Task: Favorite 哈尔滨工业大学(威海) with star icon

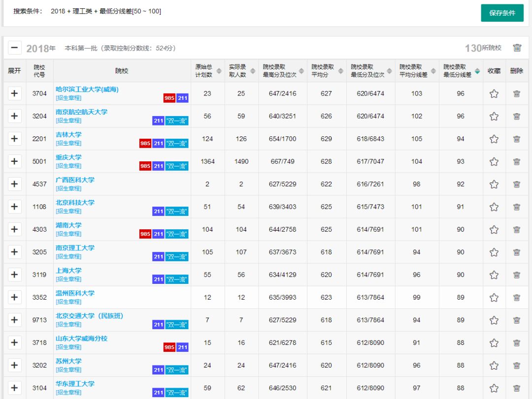Action: click(x=494, y=93)
